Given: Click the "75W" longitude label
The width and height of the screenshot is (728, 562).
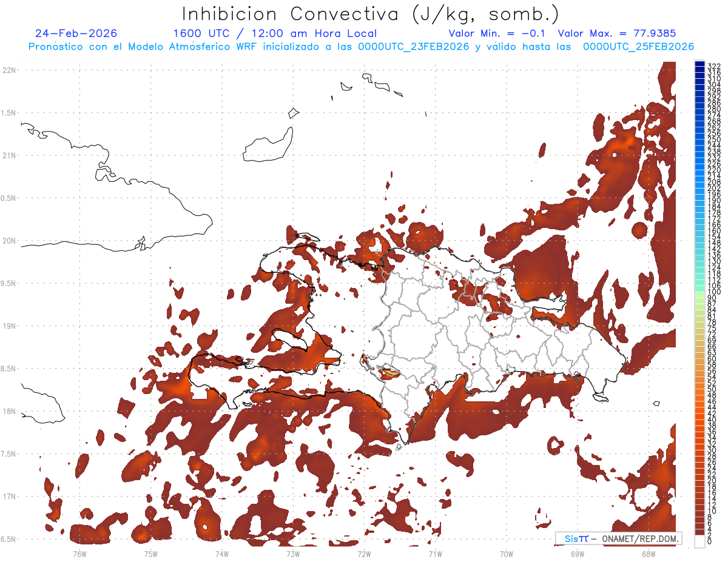Looking at the screenshot, I should pyautogui.click(x=151, y=553).
